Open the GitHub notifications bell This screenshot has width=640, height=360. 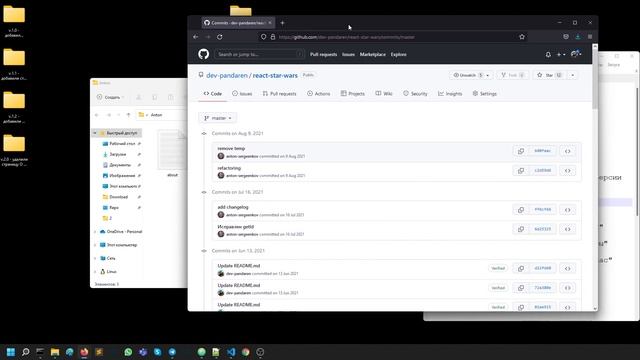[548, 54]
